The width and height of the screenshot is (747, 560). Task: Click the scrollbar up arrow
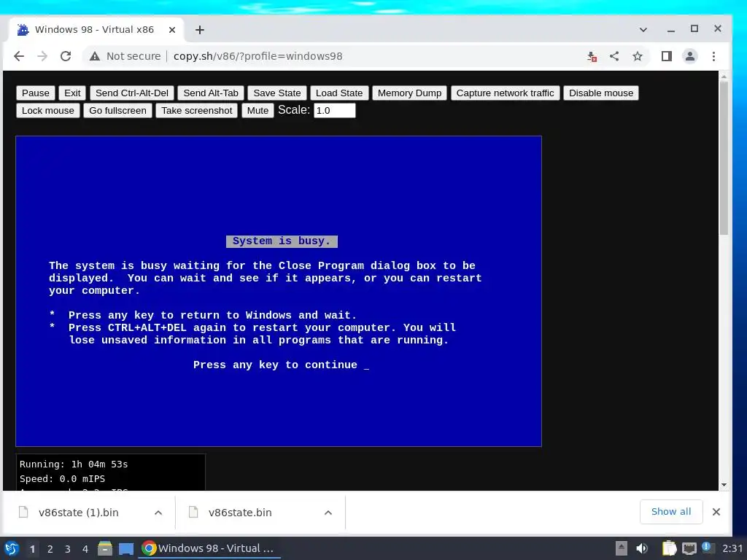pyautogui.click(x=724, y=76)
